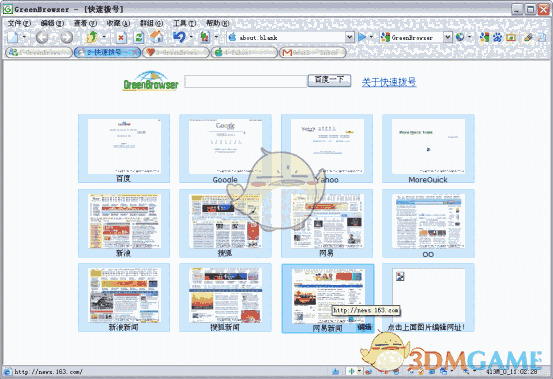The width and height of the screenshot is (553, 379).
Task: Go to Home page via house icon
Action: tap(157, 37)
